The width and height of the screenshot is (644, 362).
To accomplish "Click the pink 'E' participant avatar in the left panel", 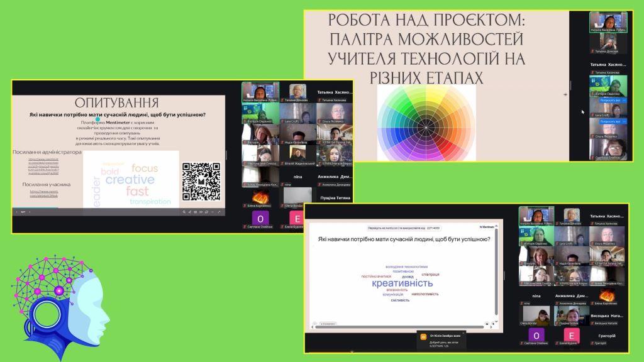I will (x=295, y=219).
